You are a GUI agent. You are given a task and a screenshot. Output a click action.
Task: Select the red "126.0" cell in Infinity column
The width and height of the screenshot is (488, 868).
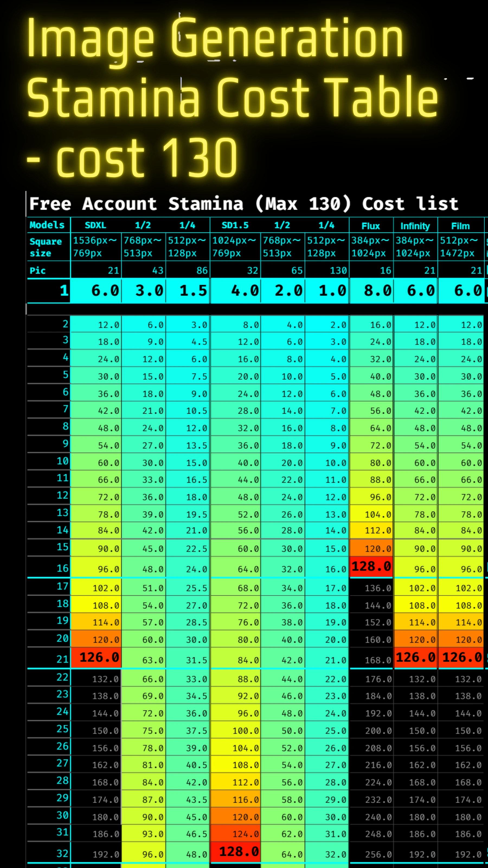tap(416, 658)
